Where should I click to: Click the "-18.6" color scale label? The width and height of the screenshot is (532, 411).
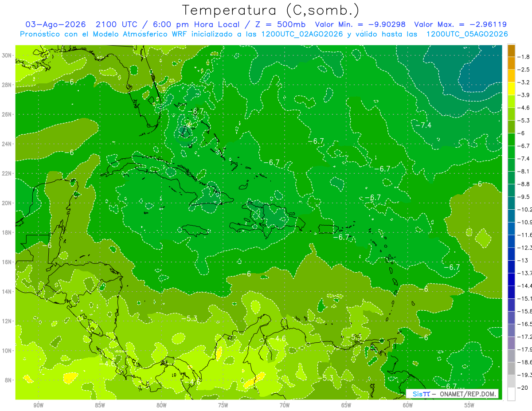coord(524,362)
